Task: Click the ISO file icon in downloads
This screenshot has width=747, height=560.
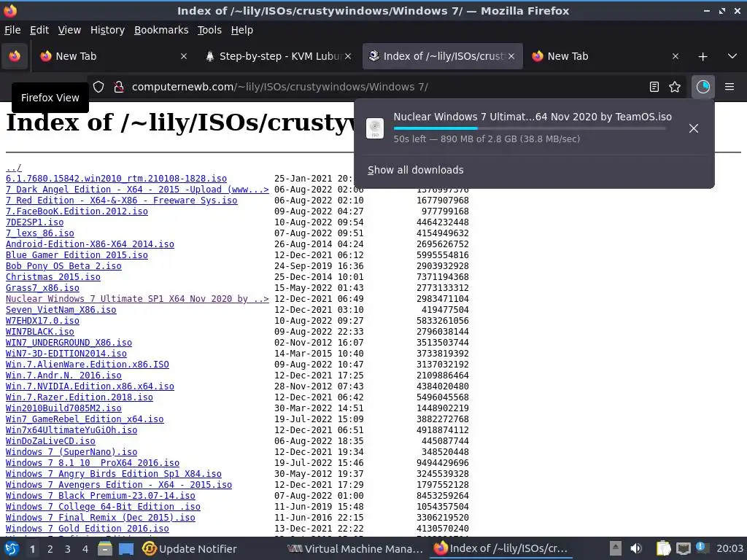Action: pos(375,128)
